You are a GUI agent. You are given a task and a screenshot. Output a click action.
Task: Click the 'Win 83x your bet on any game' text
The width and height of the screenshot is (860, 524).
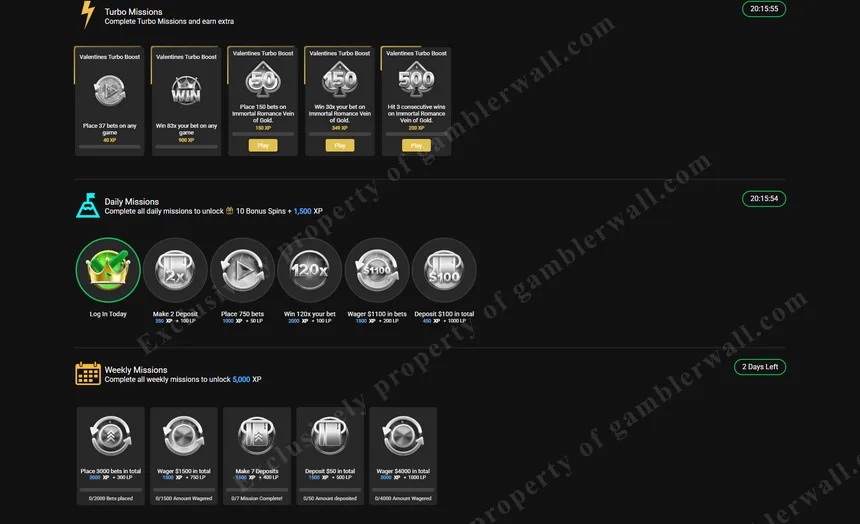(x=186, y=129)
